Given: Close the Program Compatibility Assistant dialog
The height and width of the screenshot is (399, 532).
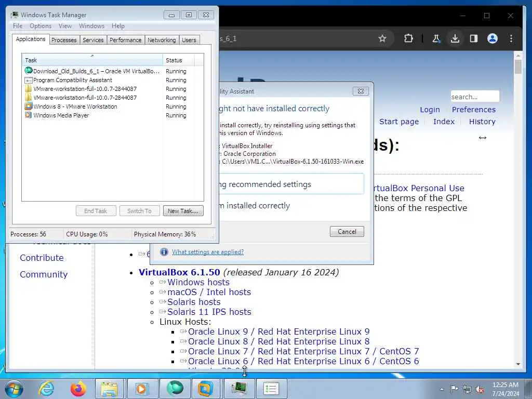Looking at the screenshot, I should [x=361, y=91].
